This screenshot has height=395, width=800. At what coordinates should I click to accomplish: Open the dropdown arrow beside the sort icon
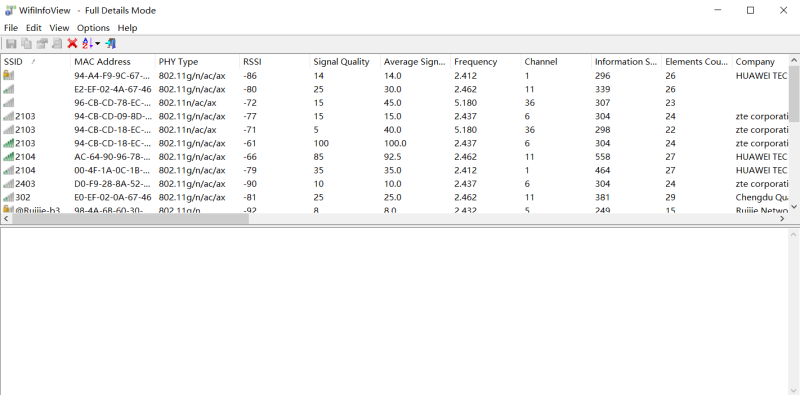[97, 43]
